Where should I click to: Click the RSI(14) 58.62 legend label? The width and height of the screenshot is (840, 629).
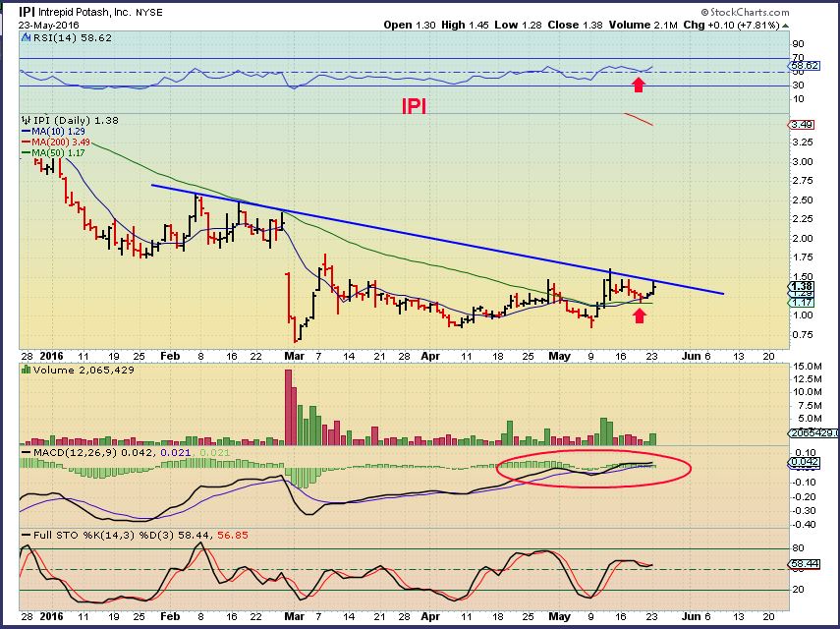click(x=73, y=38)
